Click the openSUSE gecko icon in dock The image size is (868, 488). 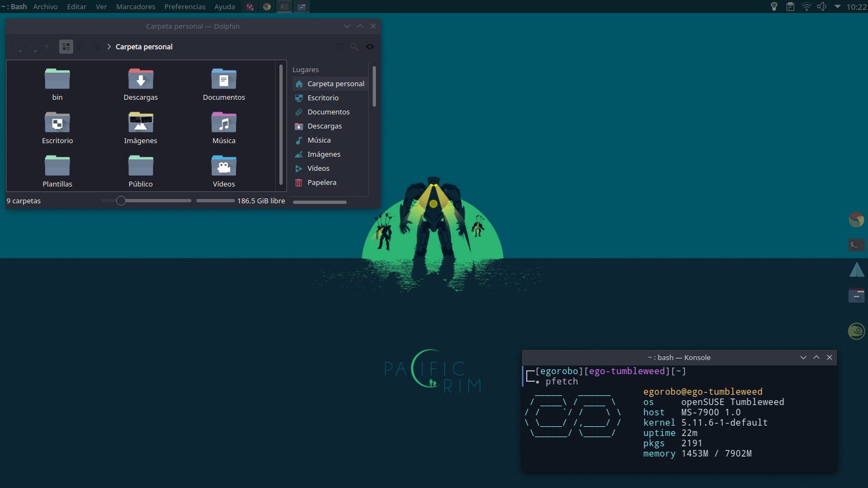point(856,331)
